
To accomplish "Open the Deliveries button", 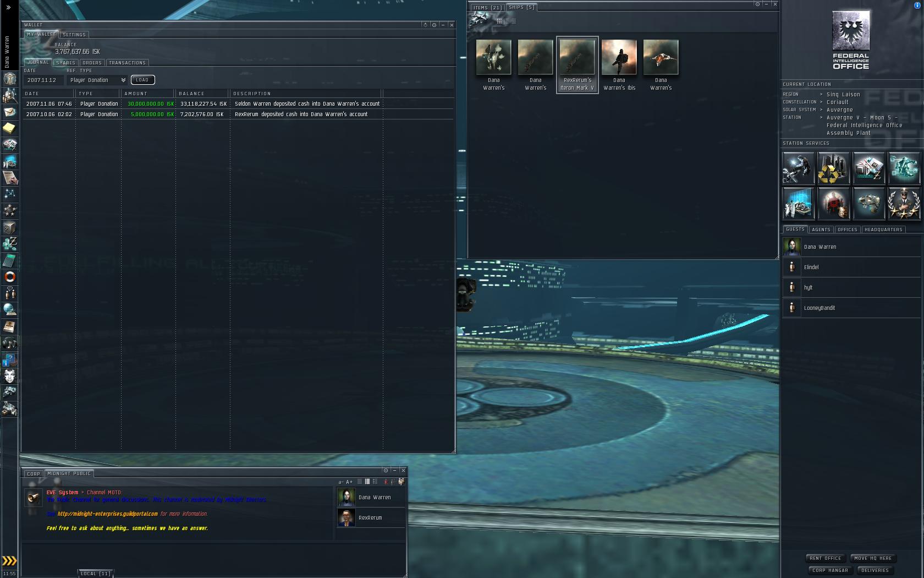I will (875, 570).
